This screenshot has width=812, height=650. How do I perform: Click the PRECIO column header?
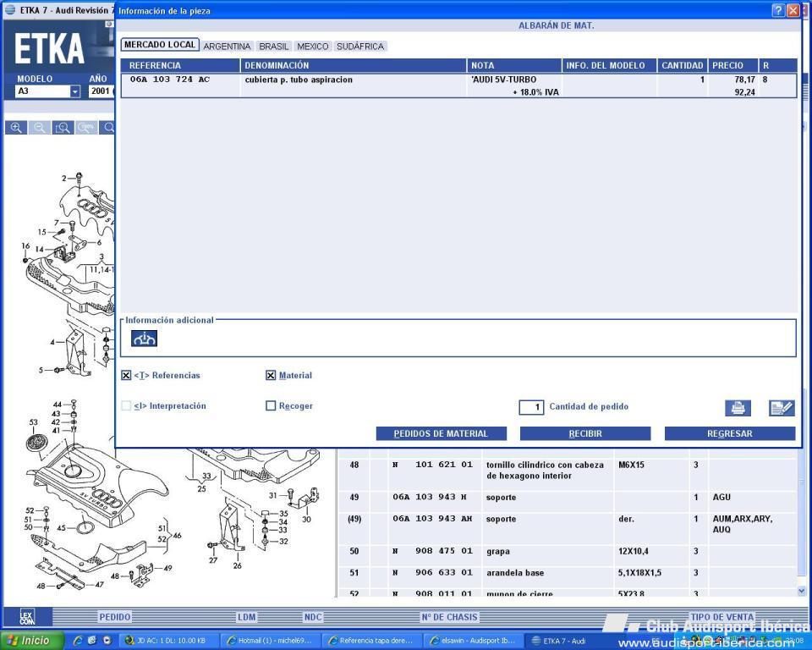click(x=732, y=65)
